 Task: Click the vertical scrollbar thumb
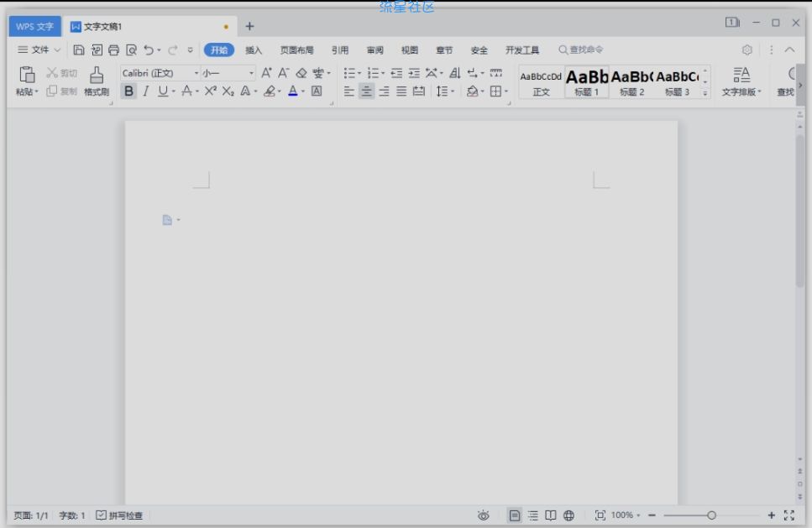pyautogui.click(x=800, y=210)
